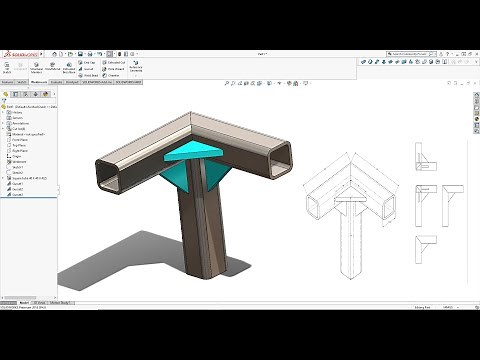
Task: Start a 3D Sketch
Action: 7,68
